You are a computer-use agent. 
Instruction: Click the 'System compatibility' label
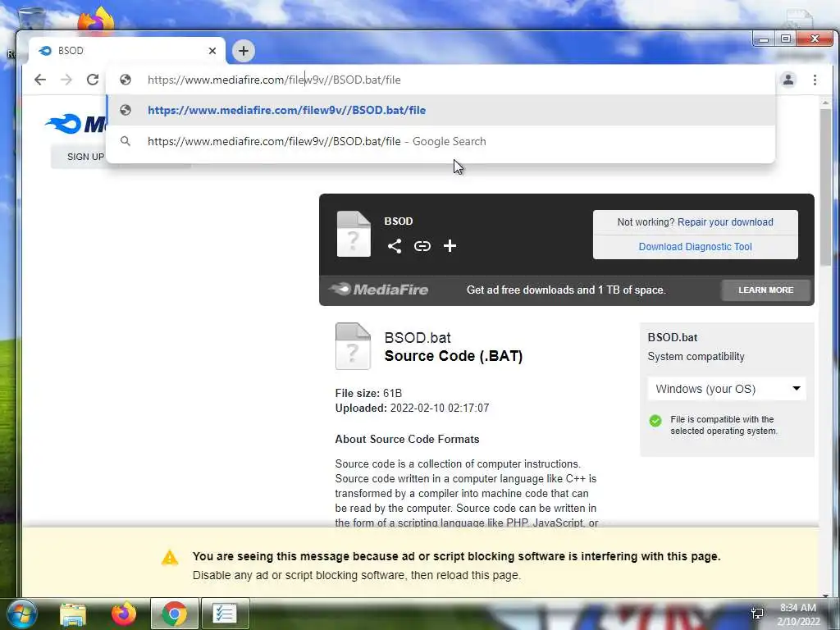click(x=696, y=357)
